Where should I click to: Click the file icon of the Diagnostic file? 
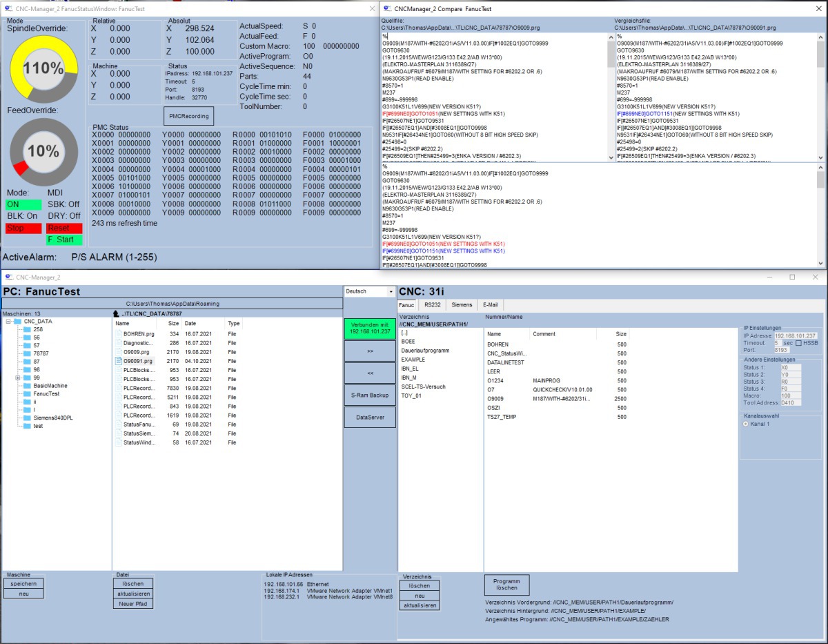click(x=118, y=343)
